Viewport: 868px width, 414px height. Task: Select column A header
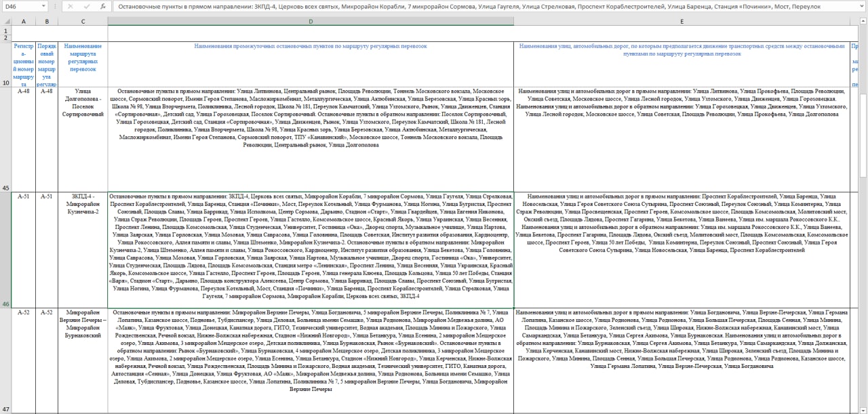[24, 21]
